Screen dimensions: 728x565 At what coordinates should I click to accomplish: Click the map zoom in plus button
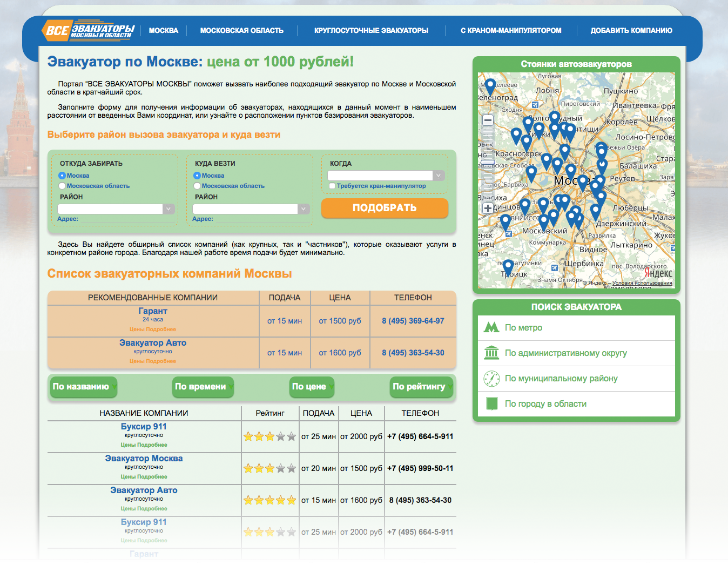point(488,208)
